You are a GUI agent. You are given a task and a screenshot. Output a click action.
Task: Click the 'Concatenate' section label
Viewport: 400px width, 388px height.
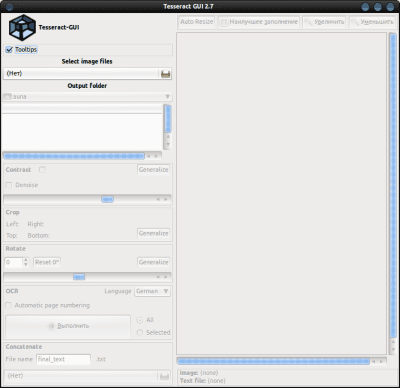24,347
